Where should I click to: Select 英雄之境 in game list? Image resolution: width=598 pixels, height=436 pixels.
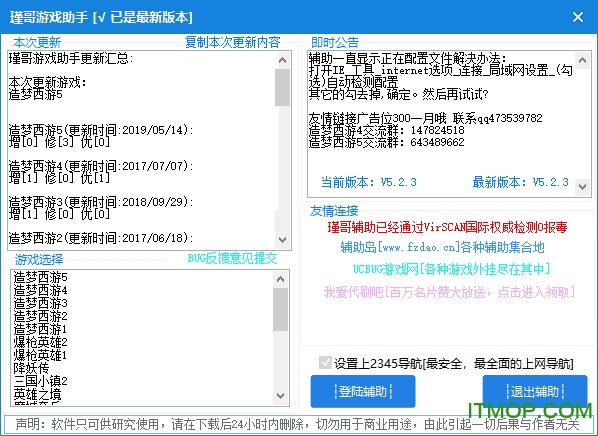37,394
